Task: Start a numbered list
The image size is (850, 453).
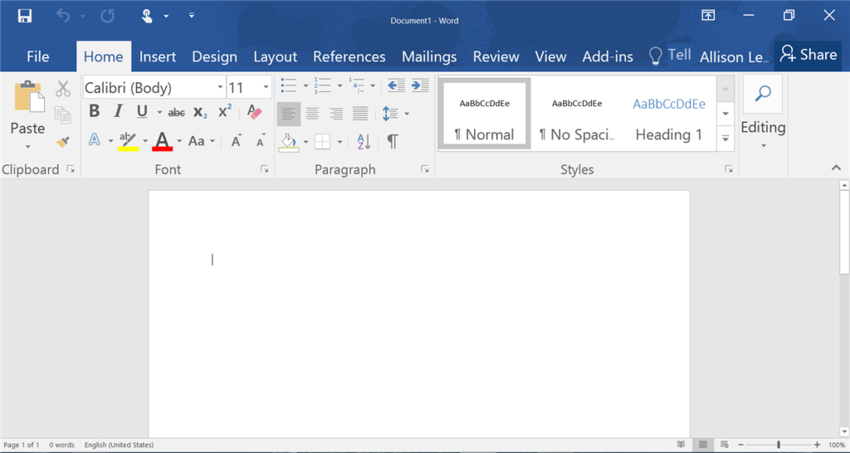Action: [323, 85]
